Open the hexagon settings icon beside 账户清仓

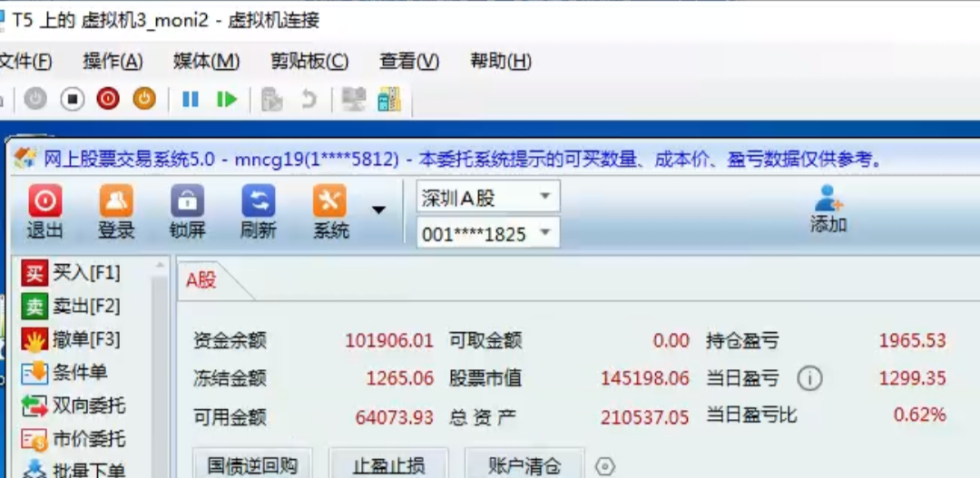pos(605,466)
